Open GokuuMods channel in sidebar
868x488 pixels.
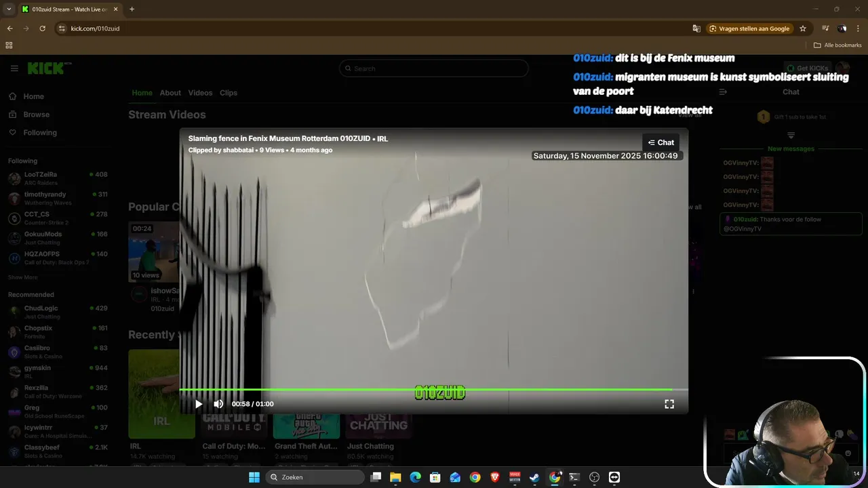coord(58,238)
